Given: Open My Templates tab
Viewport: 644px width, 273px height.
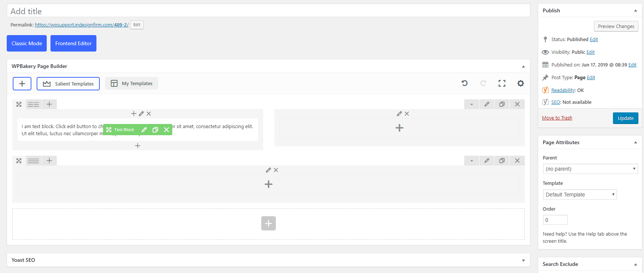Looking at the screenshot, I should [132, 83].
